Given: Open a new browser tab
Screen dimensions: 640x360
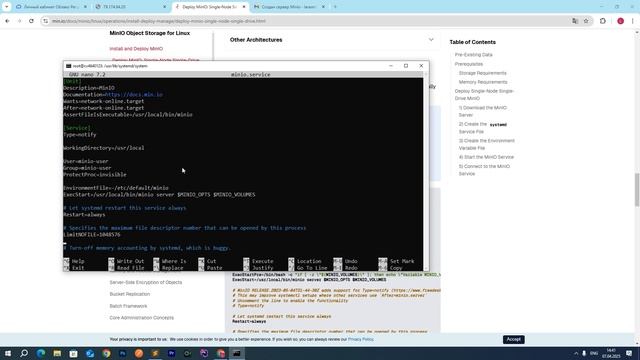Looking at the screenshot, I should coord(335,7).
